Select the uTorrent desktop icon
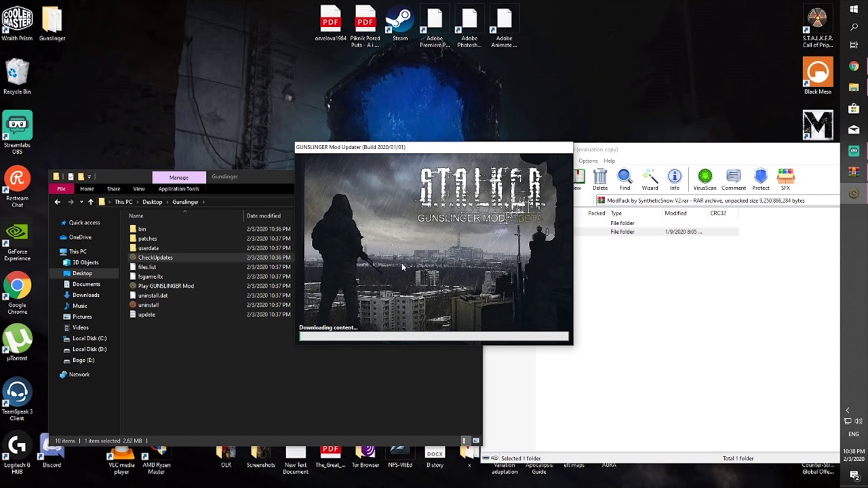The width and height of the screenshot is (868, 488). pos(17,343)
